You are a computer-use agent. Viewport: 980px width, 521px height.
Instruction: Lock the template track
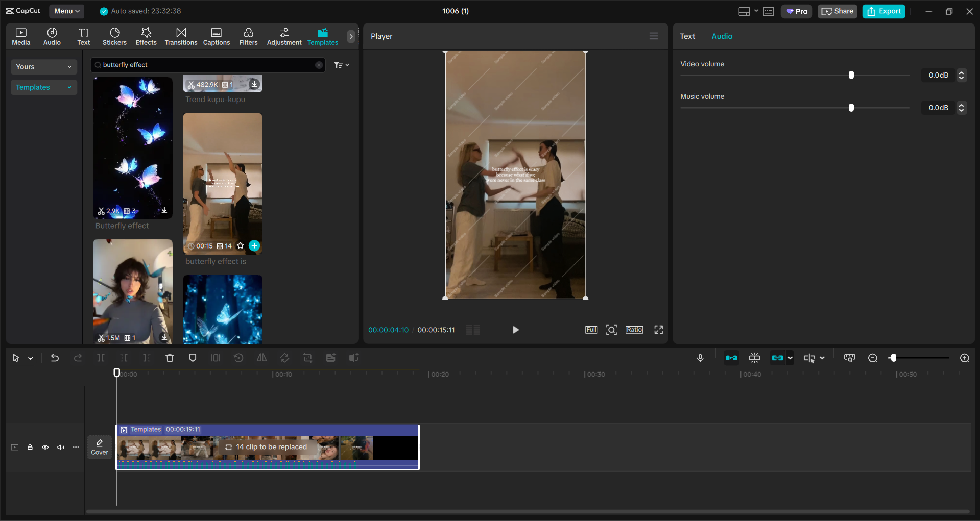click(x=30, y=447)
